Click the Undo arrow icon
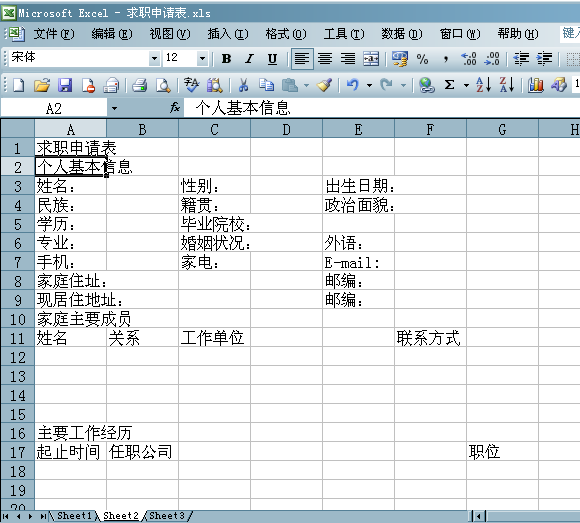580x523 pixels. coord(353,85)
